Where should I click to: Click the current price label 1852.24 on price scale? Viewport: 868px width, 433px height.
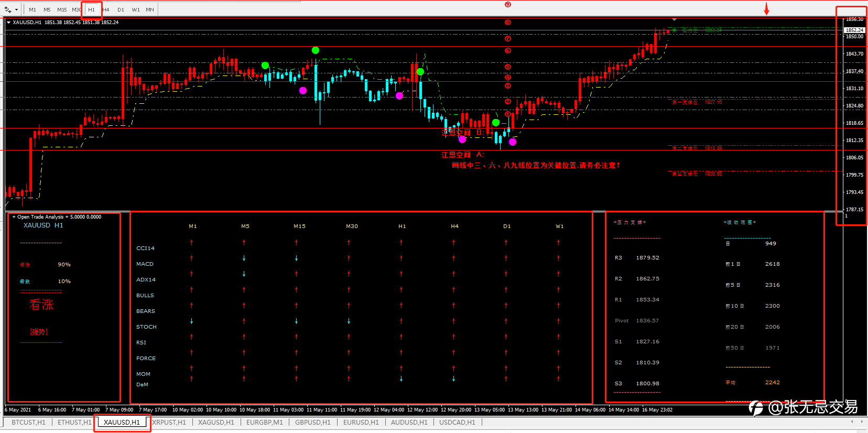(x=854, y=30)
